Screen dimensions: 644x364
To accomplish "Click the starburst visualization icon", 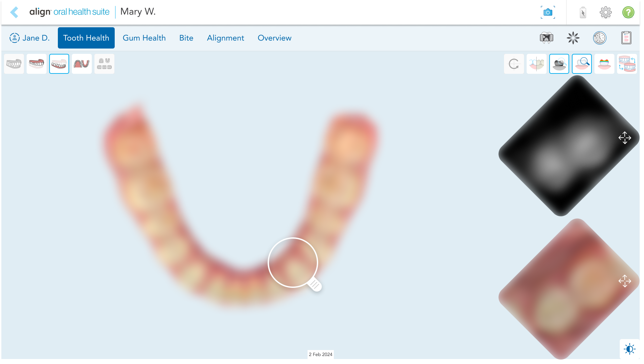I will pos(573,38).
